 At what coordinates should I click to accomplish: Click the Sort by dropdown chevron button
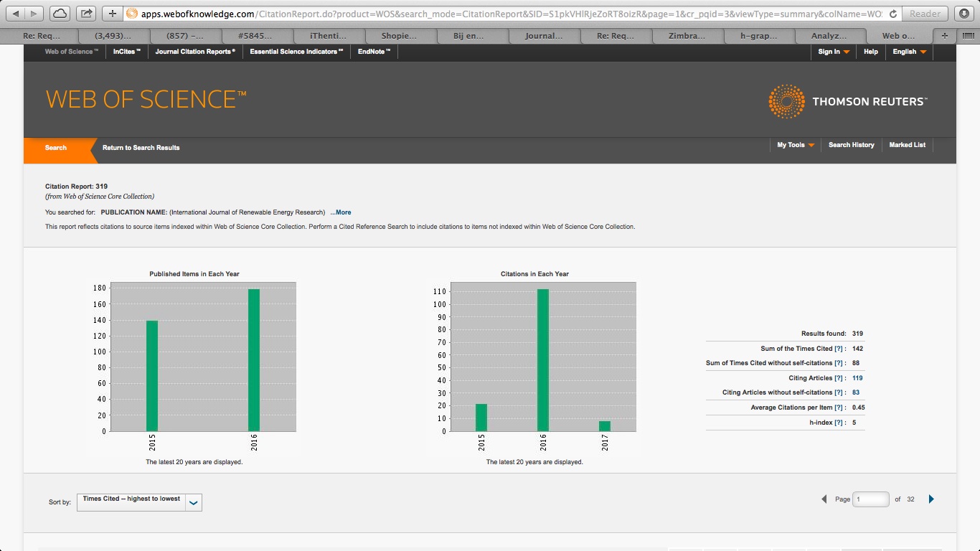194,503
